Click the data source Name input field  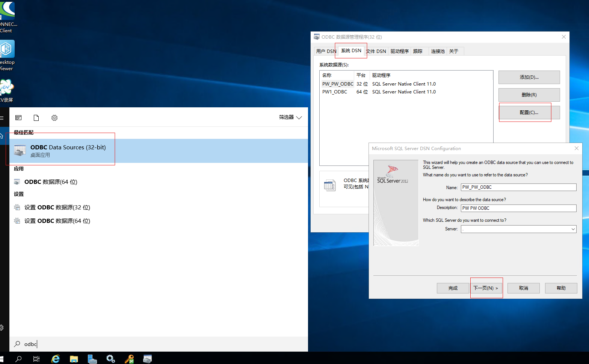pyautogui.click(x=518, y=187)
